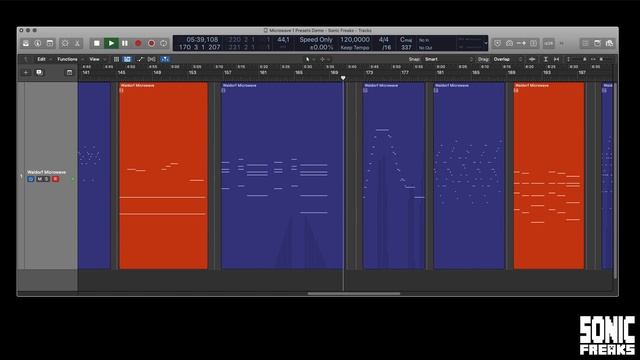
Task: Open the Editors with the scissors icon
Action: (77, 43)
